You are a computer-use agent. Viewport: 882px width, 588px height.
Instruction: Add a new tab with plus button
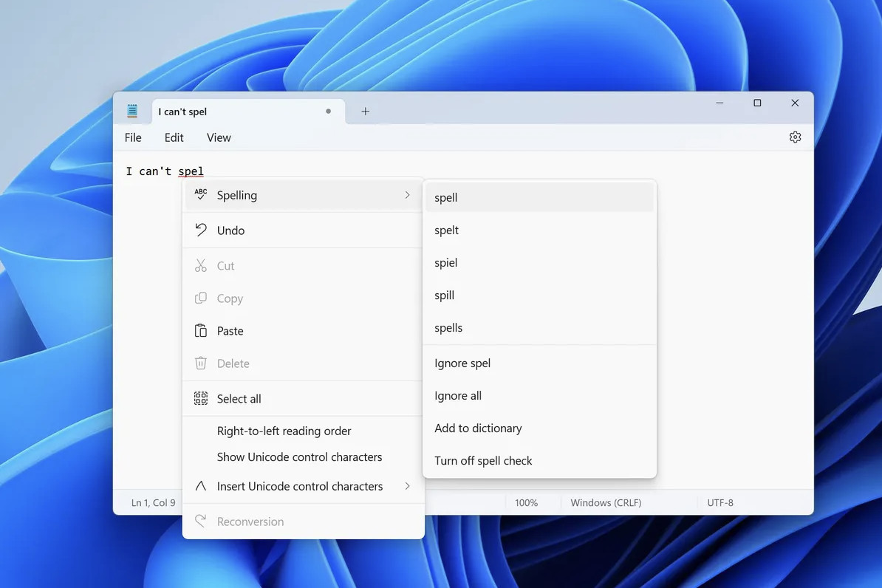point(365,112)
